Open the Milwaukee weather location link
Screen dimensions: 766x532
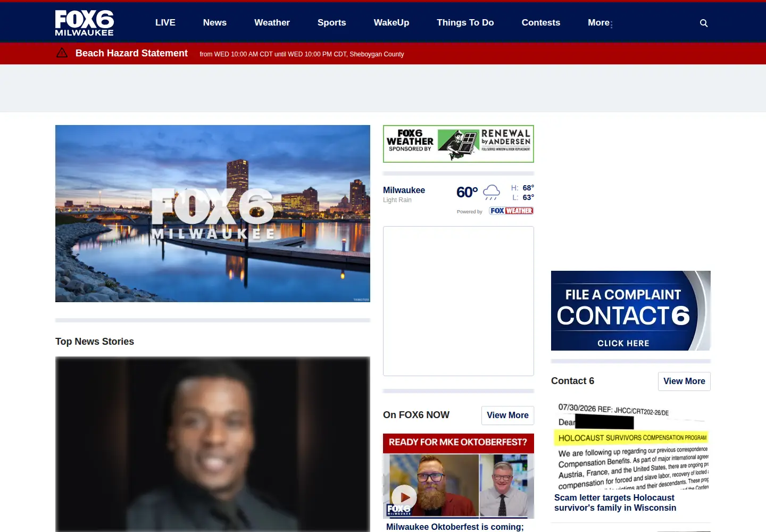[x=404, y=190]
